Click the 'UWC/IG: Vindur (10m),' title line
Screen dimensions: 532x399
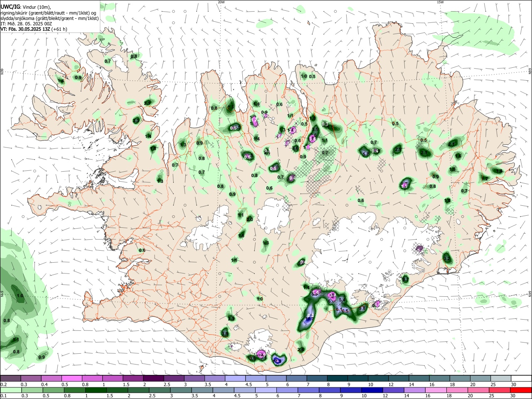tap(26, 7)
